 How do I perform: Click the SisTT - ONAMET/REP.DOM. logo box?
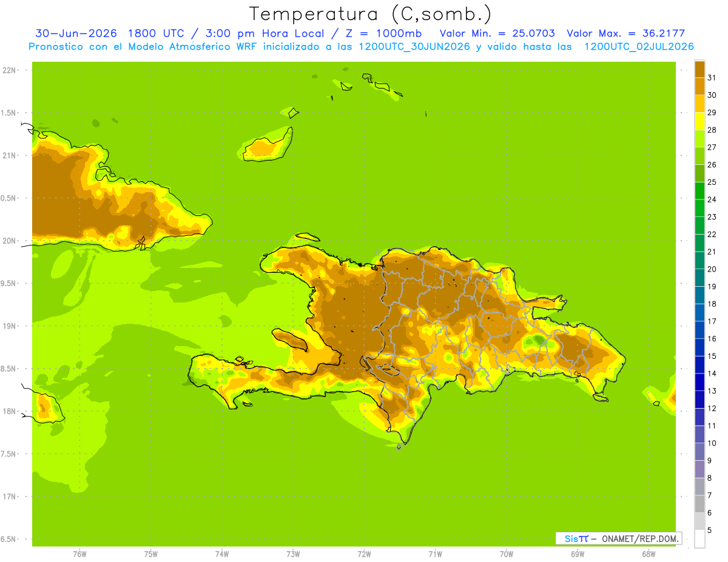(618, 538)
